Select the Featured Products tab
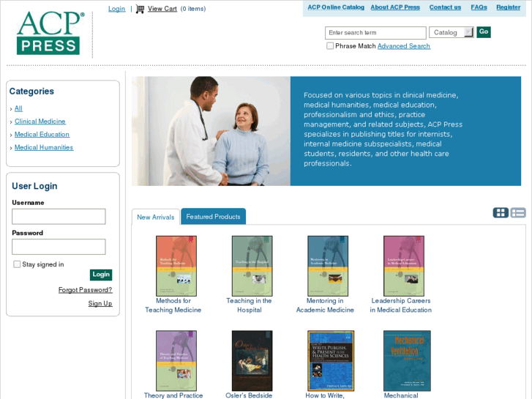The image size is (532, 399). coord(213,217)
